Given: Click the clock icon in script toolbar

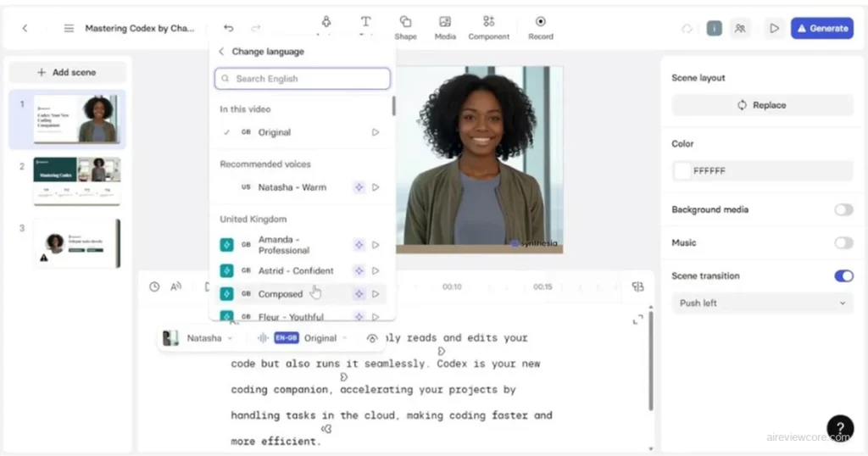Looking at the screenshot, I should (154, 286).
